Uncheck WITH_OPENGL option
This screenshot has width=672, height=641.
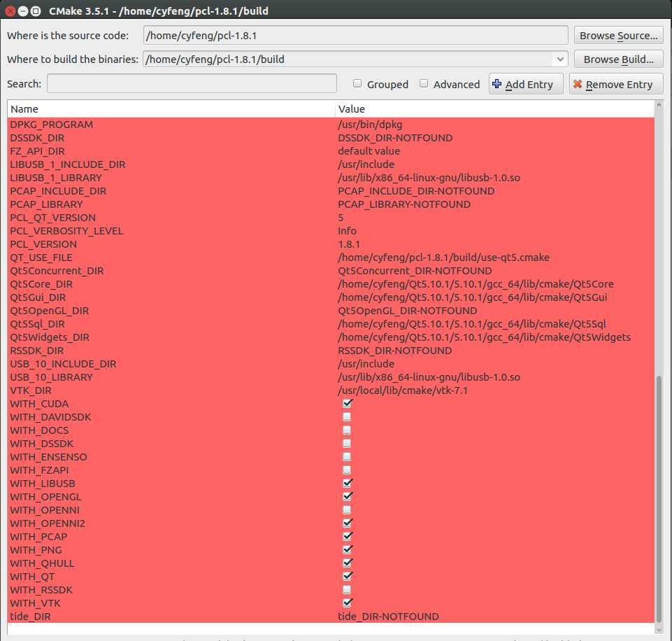(x=347, y=497)
